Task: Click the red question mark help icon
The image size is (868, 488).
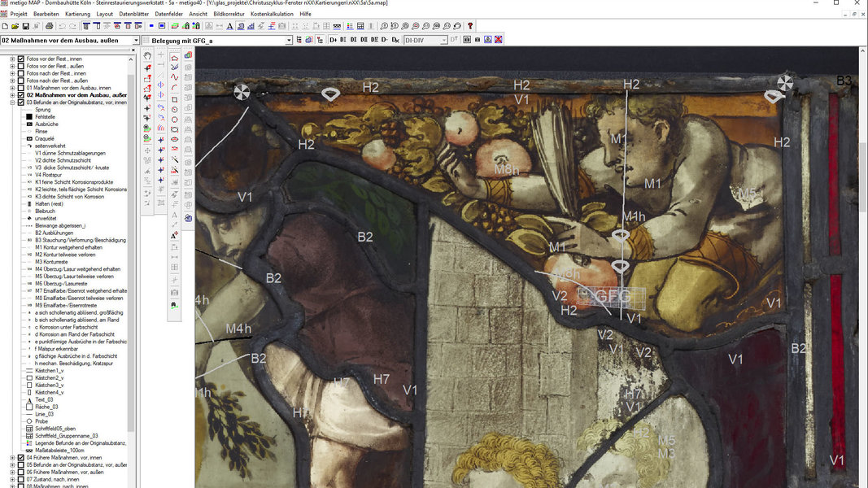Action: click(x=470, y=26)
